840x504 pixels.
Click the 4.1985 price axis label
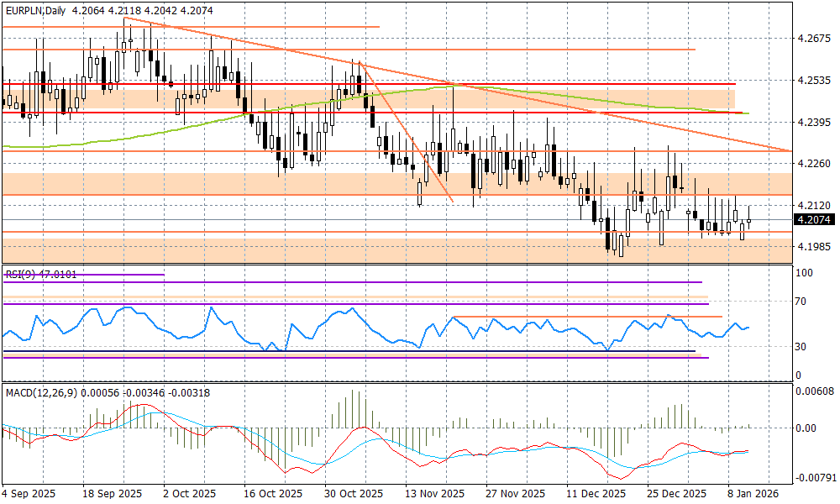click(813, 246)
